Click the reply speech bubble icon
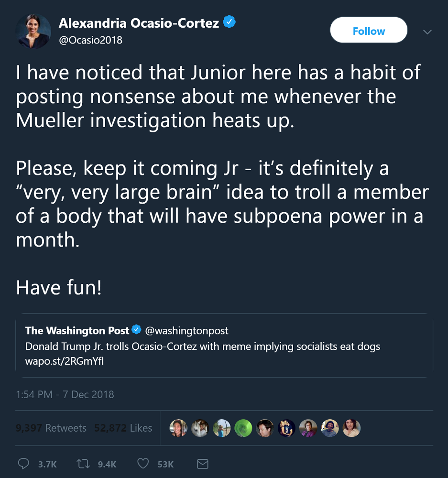Screen dimensions: 448x478 (23, 464)
